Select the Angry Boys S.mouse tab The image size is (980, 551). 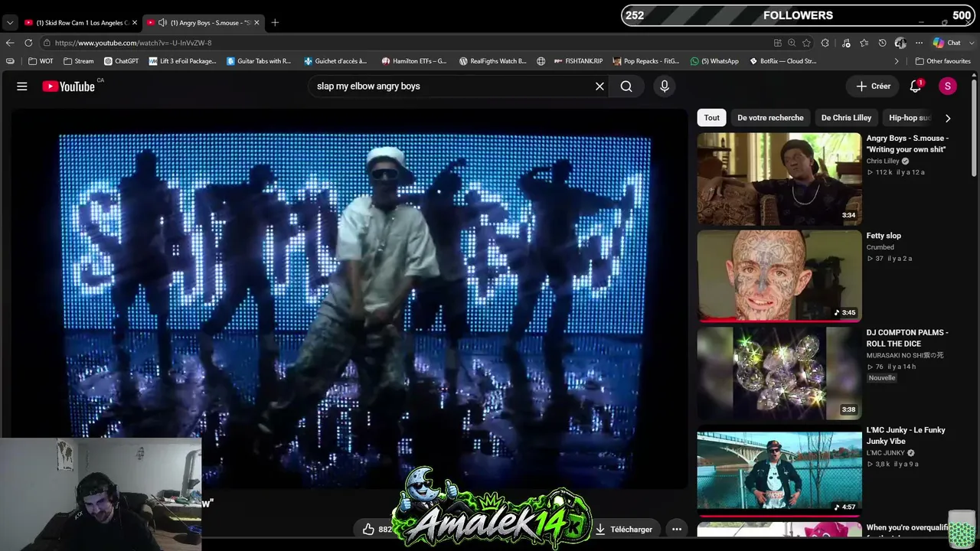click(x=203, y=22)
